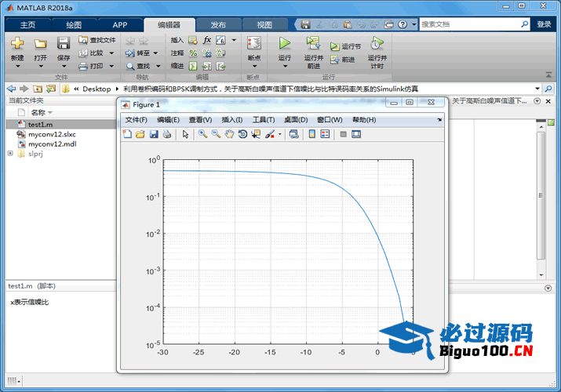Open the 工具(T) menu in Figure window
561x392 pixels.
263,120
